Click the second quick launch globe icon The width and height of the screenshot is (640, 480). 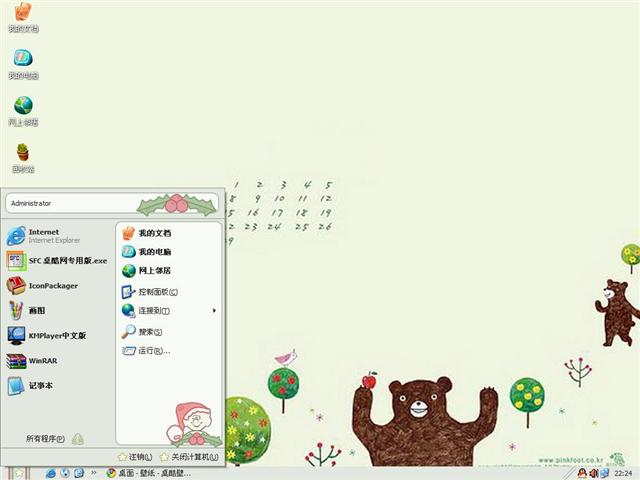tap(65, 473)
